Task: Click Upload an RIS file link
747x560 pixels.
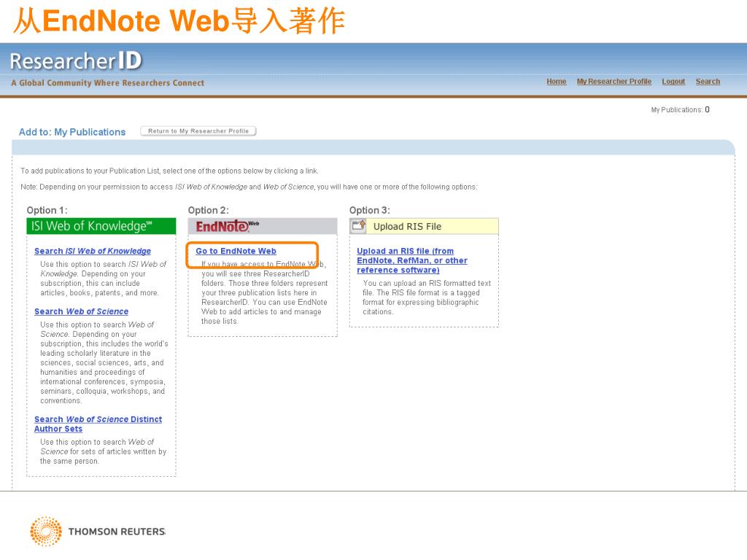Action: pos(412,260)
